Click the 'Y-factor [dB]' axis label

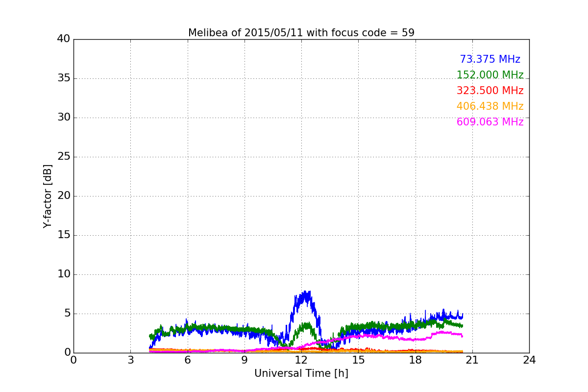pyautogui.click(x=48, y=196)
